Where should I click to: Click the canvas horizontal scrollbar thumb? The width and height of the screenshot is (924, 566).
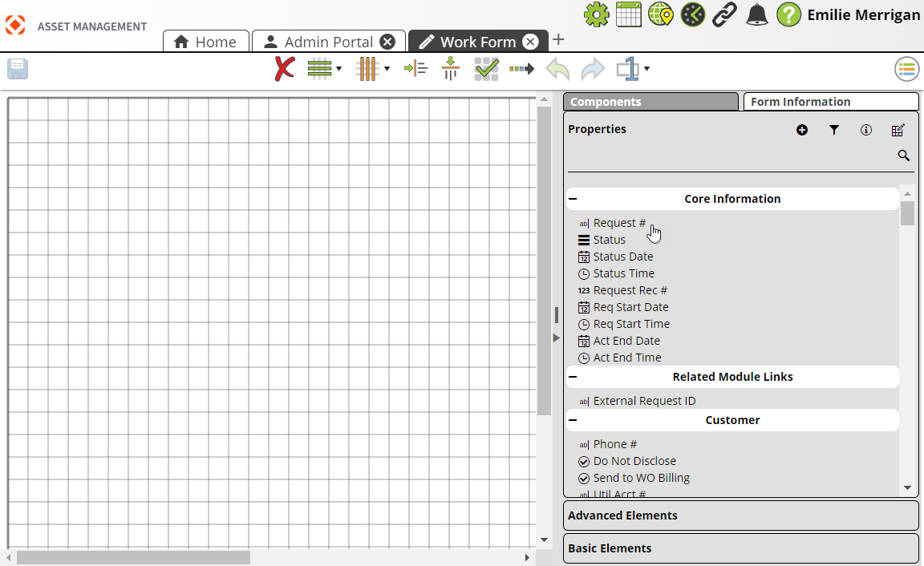[133, 557]
